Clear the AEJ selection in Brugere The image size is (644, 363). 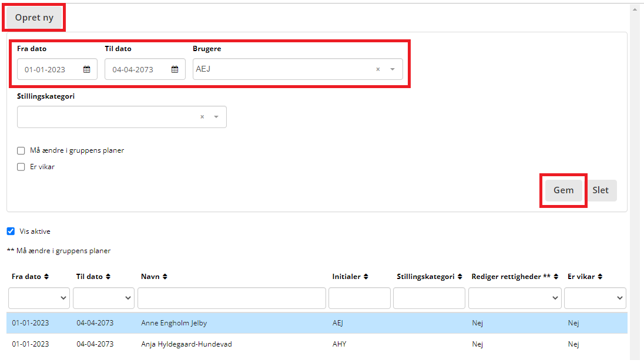click(378, 69)
